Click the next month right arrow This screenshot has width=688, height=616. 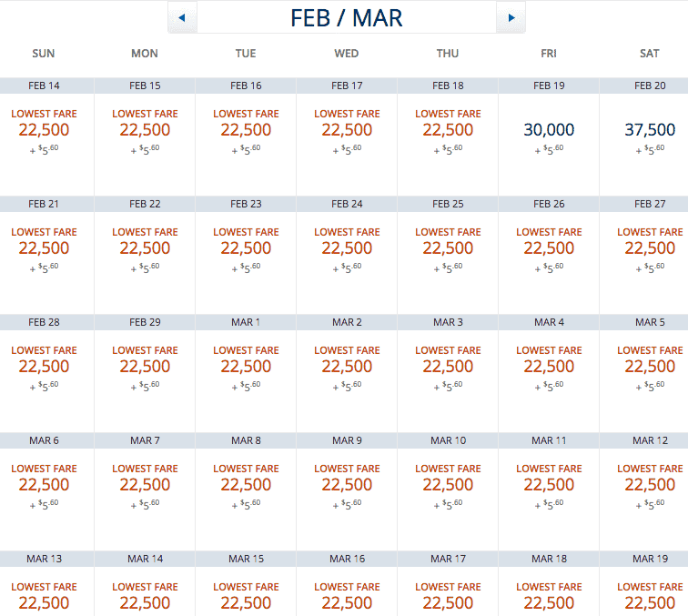coord(511,17)
